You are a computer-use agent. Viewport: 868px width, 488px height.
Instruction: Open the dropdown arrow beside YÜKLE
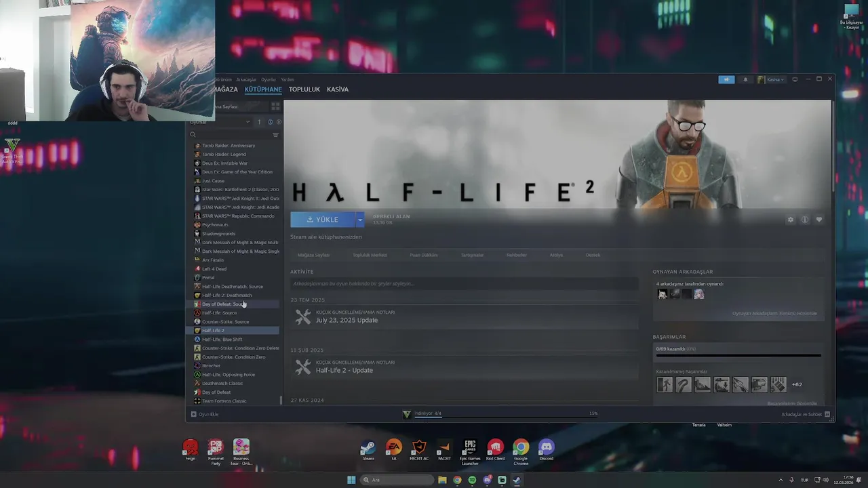(360, 220)
